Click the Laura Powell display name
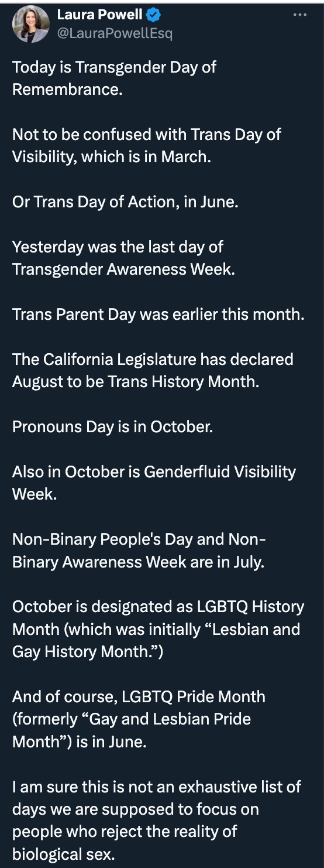 coord(99,15)
